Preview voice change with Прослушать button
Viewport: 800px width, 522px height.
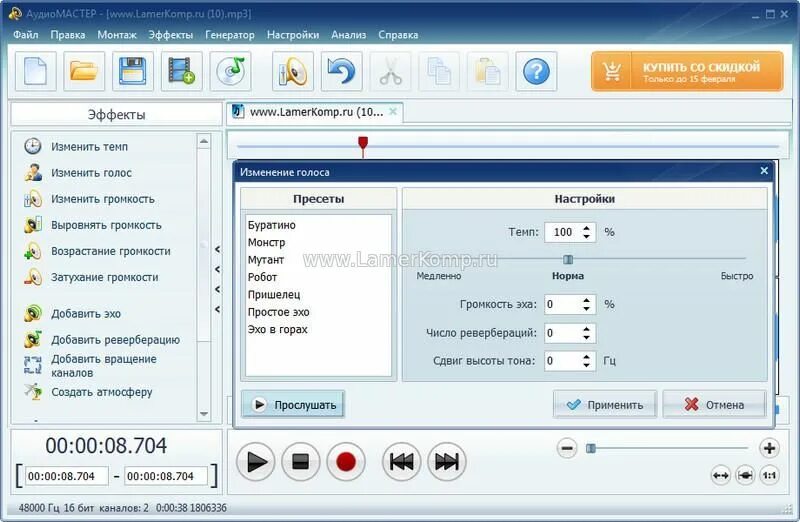[293, 405]
